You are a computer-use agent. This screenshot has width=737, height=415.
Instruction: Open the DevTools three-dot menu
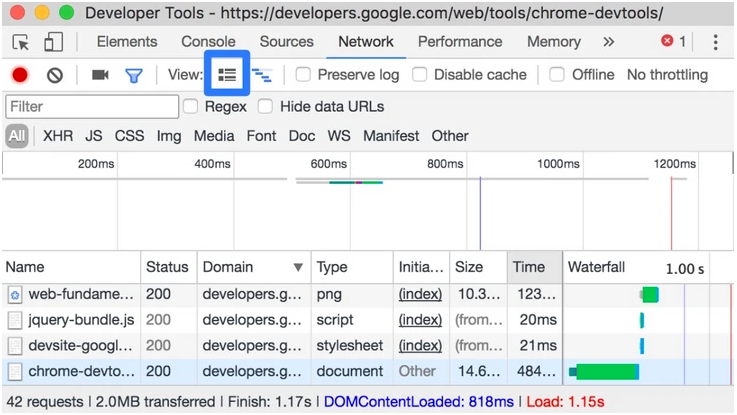pyautogui.click(x=715, y=42)
